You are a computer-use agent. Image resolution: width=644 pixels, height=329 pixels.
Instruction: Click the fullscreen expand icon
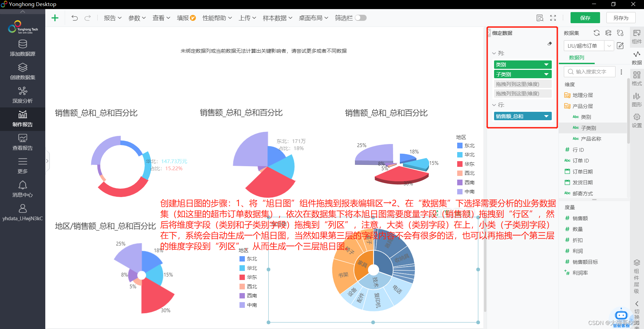pos(553,18)
